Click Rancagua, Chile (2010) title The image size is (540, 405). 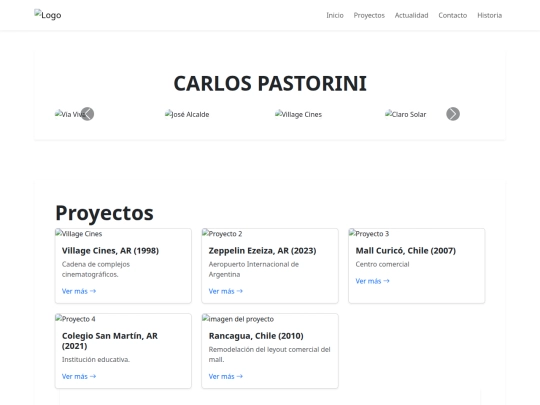256,335
